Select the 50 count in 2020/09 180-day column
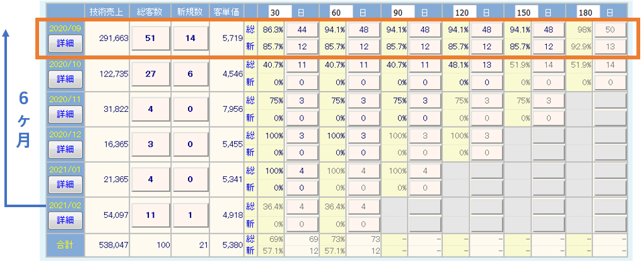 pyautogui.click(x=609, y=30)
